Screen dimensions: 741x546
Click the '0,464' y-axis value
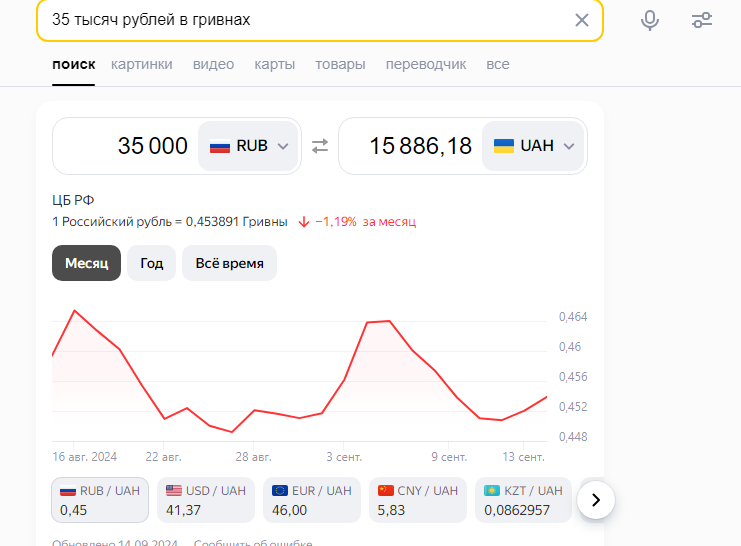click(573, 317)
